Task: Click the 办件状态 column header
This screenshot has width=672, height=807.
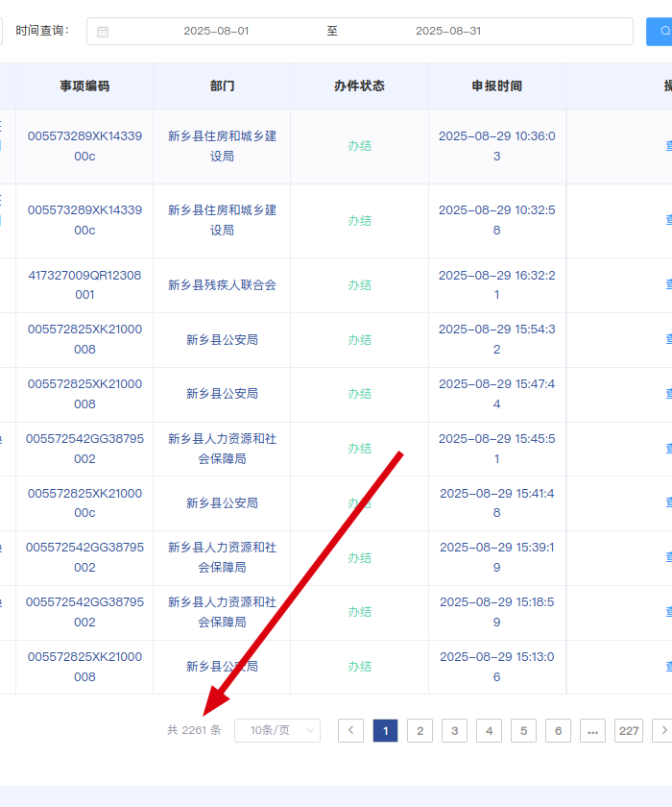Action: click(x=359, y=86)
